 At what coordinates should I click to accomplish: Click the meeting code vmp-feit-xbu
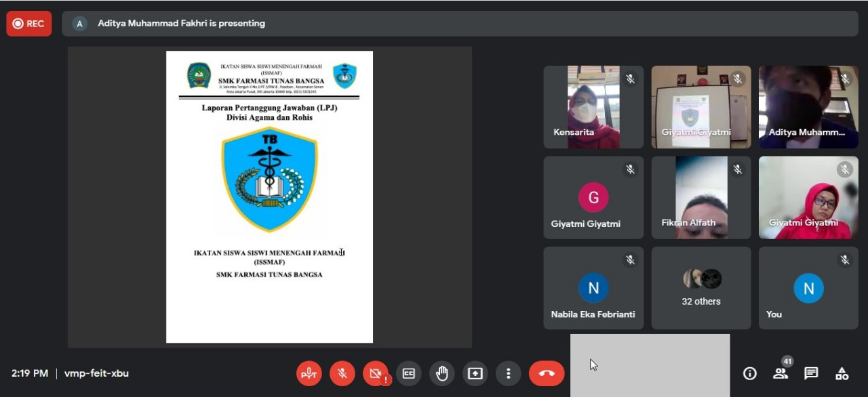click(x=96, y=373)
